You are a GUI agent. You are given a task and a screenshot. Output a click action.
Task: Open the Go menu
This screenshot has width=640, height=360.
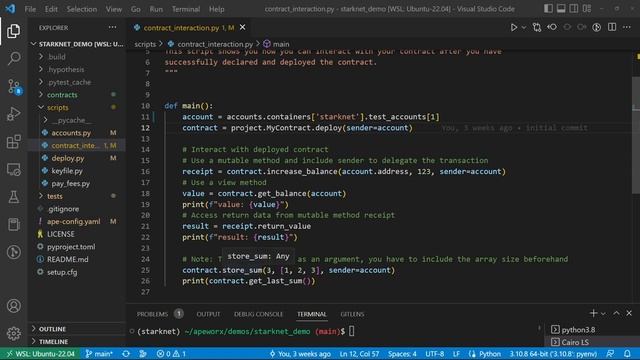pos(136,9)
